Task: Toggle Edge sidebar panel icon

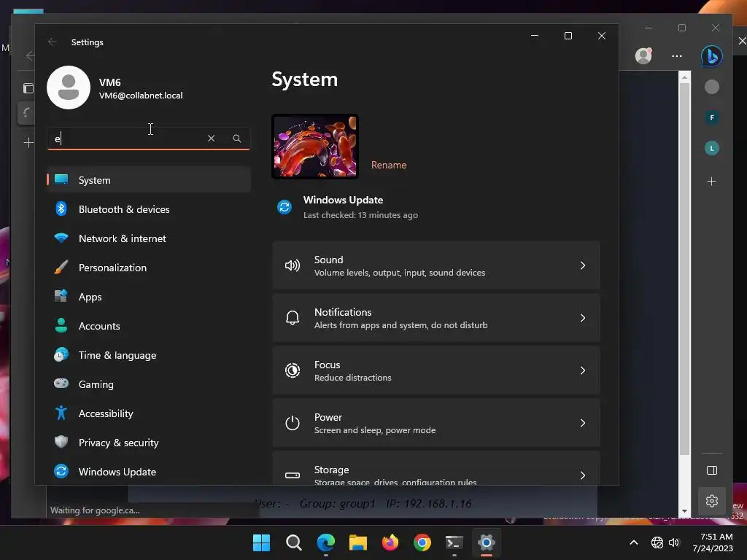Action: coord(712,470)
